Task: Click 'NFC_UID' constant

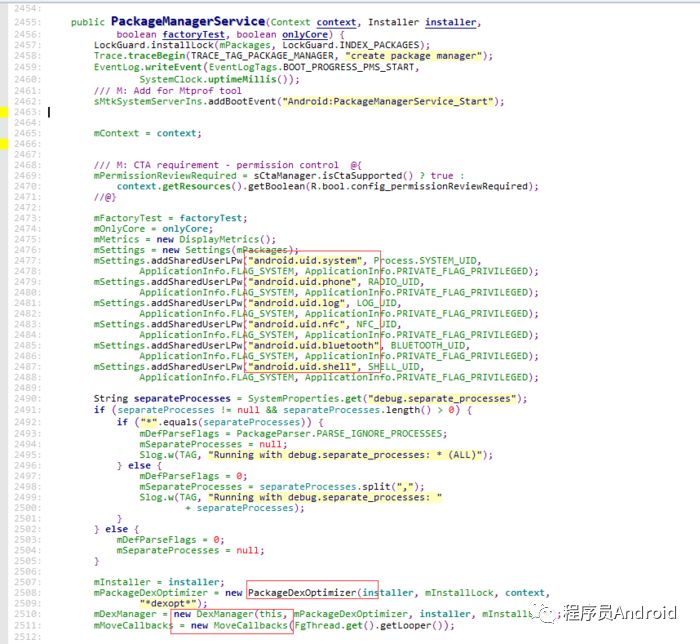Action: pos(376,324)
